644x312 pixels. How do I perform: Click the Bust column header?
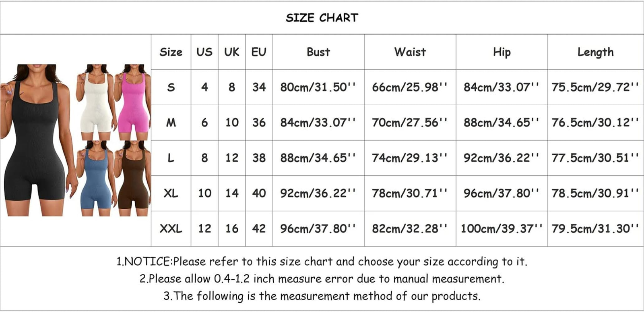click(318, 52)
